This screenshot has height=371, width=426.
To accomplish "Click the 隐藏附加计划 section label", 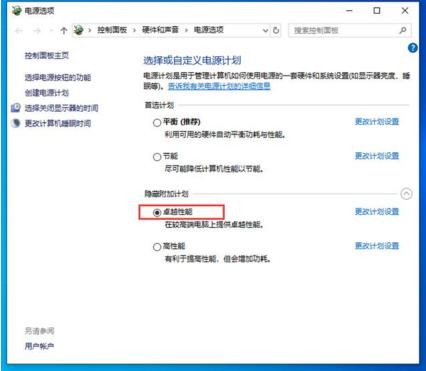I will [166, 194].
